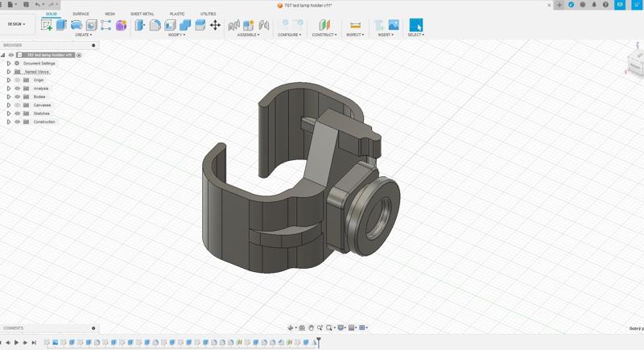Click the Create Sketch tool icon
This screenshot has width=644, height=350.
(x=47, y=25)
